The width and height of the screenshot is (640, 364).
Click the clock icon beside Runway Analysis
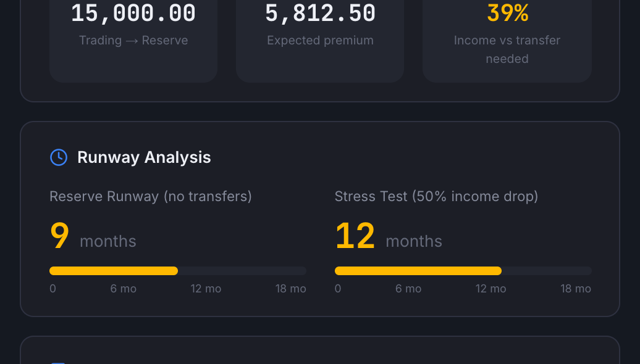[58, 157]
